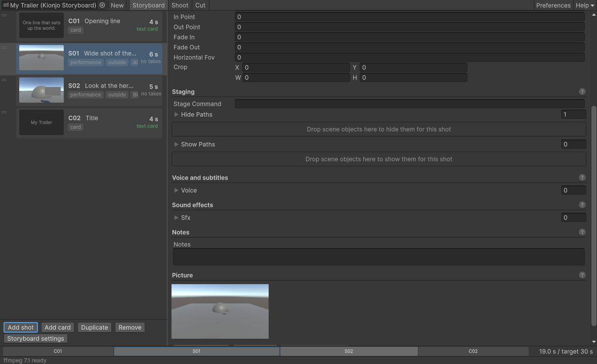Click the C01 segment in the timeline
This screenshot has height=364, width=597.
point(58,351)
